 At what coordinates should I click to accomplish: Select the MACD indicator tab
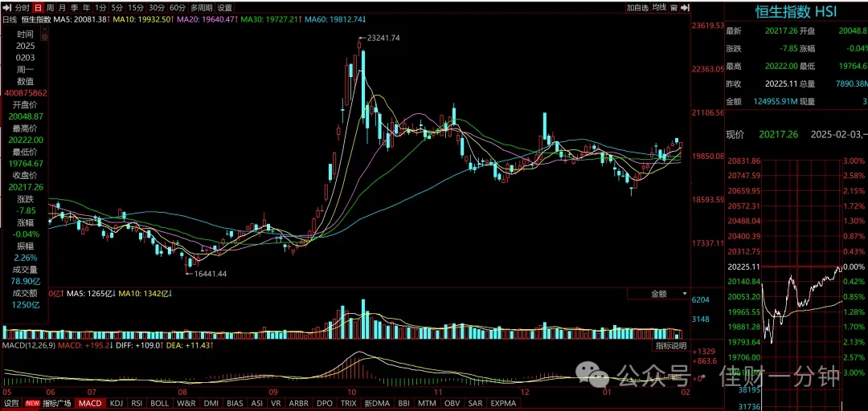[x=90, y=403]
